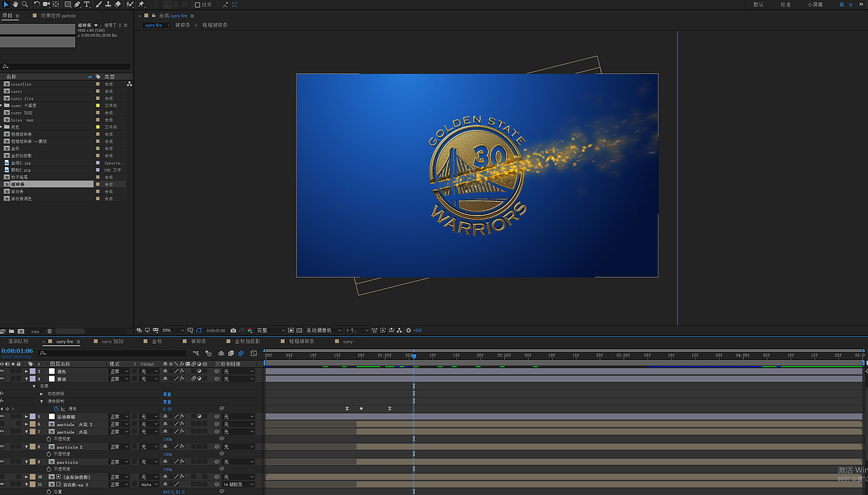Enable the 对齐 snapping checkbox
This screenshot has height=495, width=868.
[197, 5]
